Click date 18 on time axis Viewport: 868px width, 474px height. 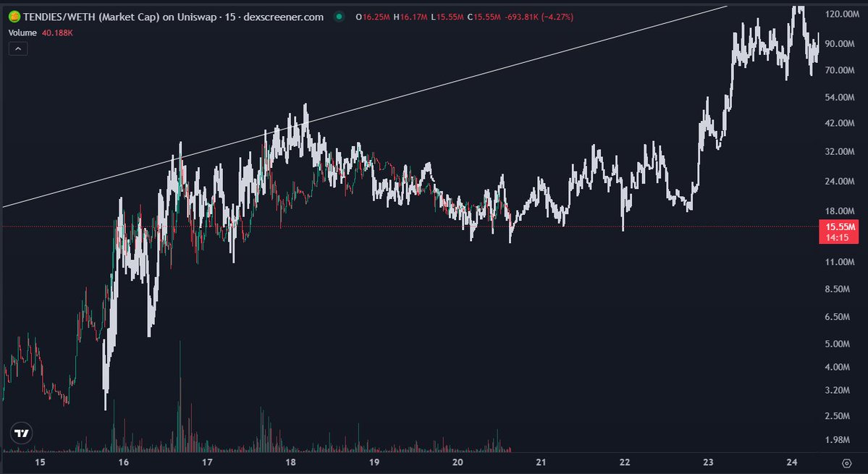coord(290,462)
